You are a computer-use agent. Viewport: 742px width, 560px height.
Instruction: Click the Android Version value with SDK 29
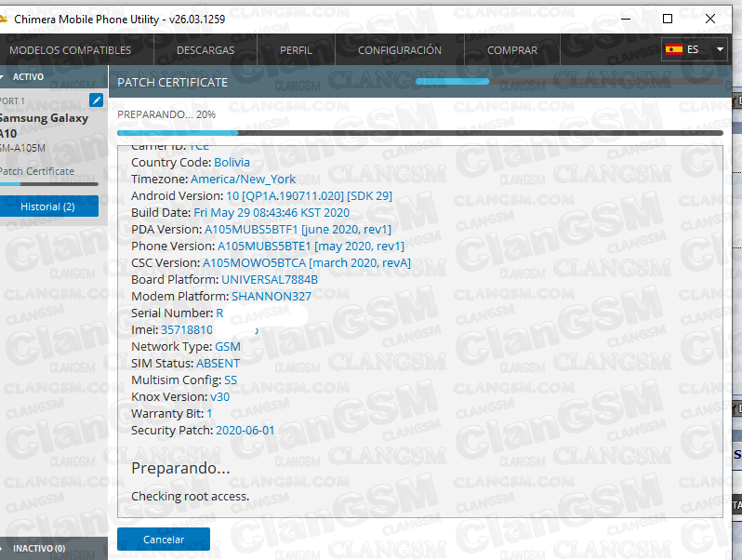[x=310, y=196]
